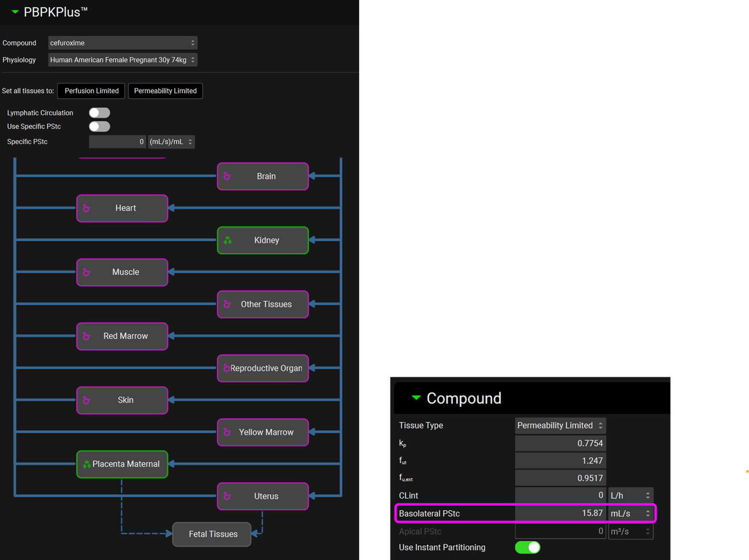The width and height of the screenshot is (749, 560).
Task: Select the Fetal Tissues node
Action: click(x=212, y=534)
